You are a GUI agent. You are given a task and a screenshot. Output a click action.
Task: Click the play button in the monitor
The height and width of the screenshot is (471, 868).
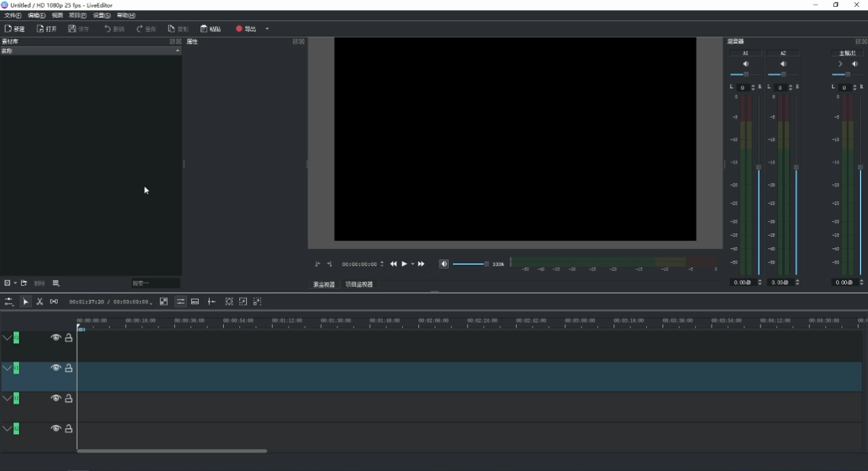click(404, 264)
